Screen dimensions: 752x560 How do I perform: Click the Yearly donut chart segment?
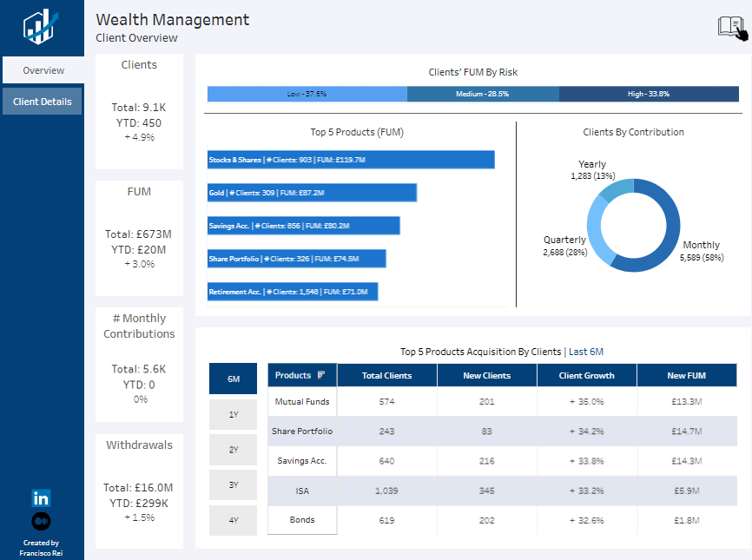pos(617,189)
